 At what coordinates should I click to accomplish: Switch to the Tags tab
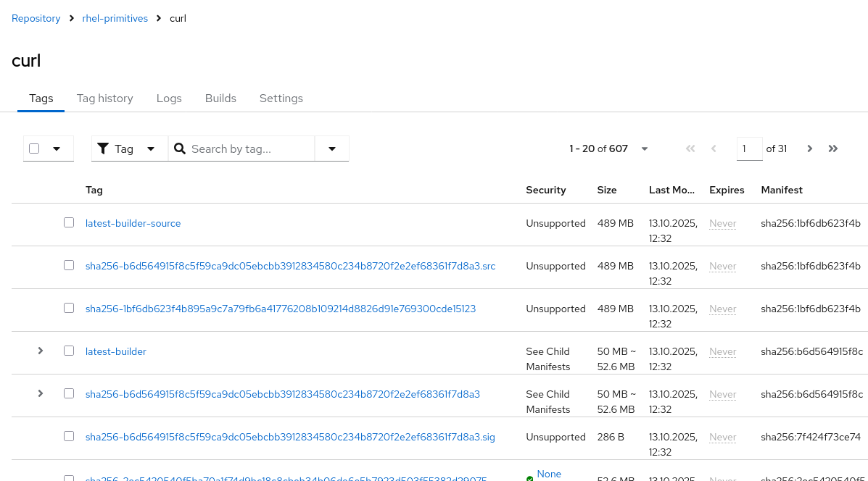(x=41, y=99)
